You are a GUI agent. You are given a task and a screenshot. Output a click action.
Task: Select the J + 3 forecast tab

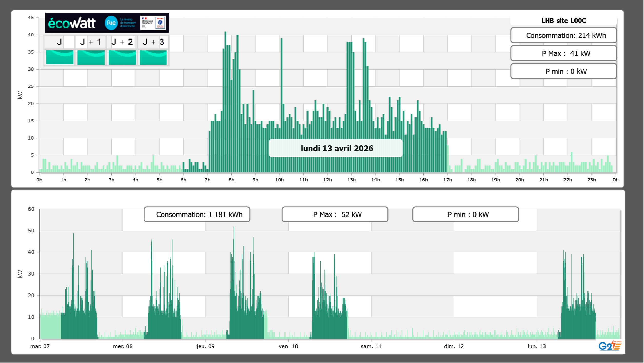pyautogui.click(x=153, y=42)
